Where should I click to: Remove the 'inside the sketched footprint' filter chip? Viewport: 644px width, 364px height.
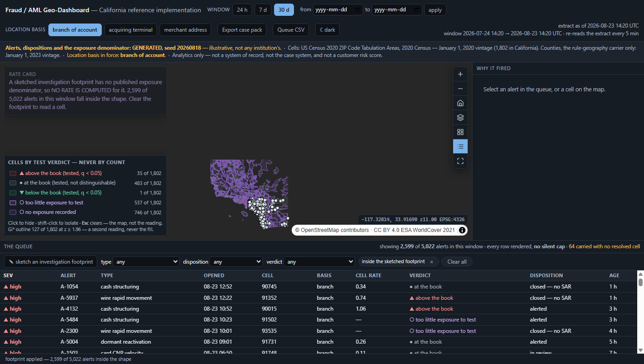pos(431,262)
